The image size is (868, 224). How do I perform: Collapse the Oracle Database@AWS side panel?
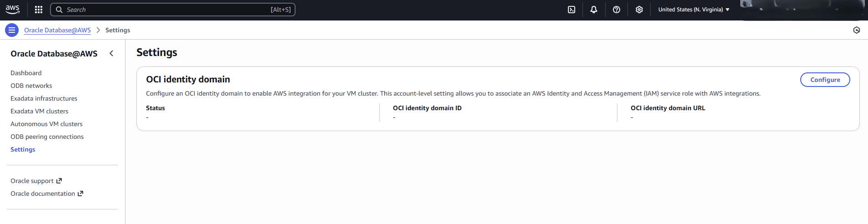pyautogui.click(x=111, y=53)
